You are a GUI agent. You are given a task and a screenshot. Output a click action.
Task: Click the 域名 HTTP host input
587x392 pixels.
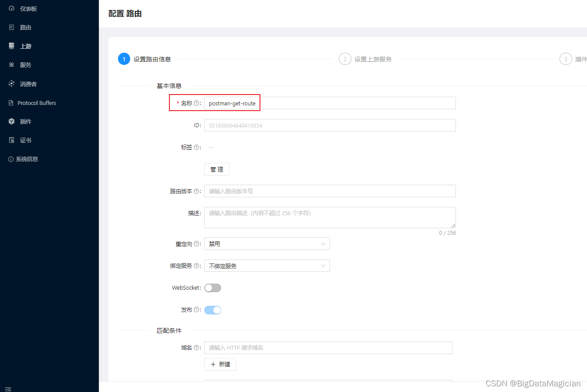pos(328,348)
